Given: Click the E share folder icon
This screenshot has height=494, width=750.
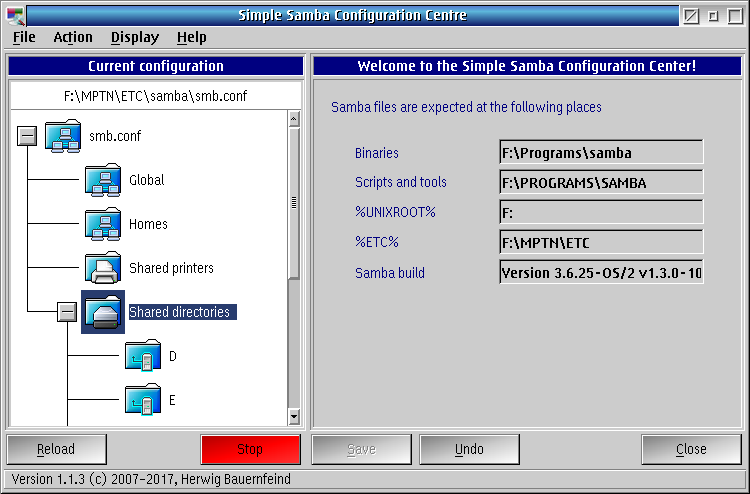Looking at the screenshot, I should [x=143, y=400].
